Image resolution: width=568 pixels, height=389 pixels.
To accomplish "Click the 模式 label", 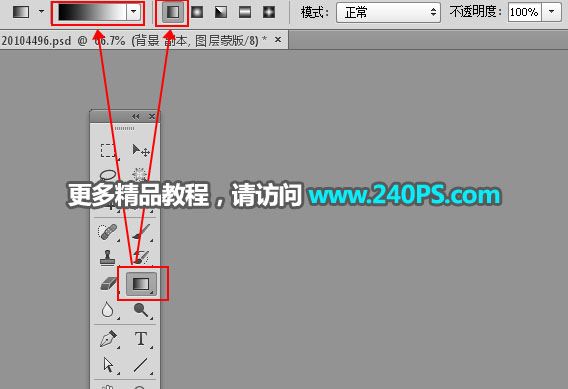I will click(x=314, y=13).
